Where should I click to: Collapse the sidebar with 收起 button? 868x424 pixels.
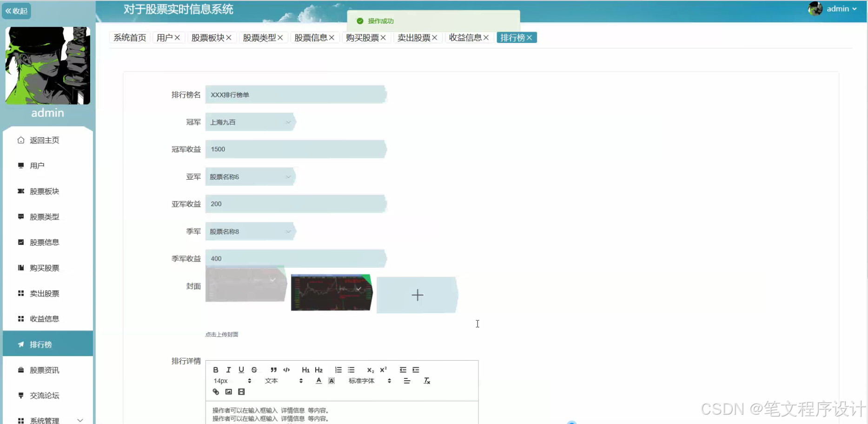point(16,11)
